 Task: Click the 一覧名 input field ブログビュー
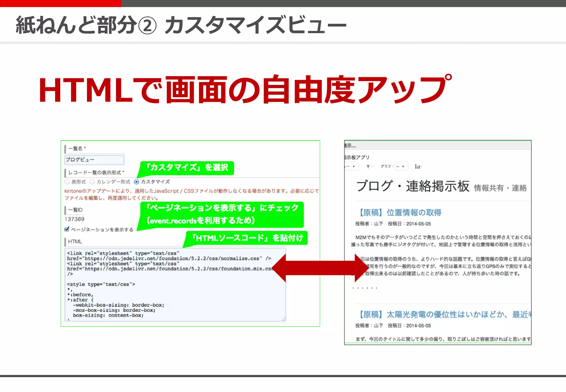click(x=94, y=160)
